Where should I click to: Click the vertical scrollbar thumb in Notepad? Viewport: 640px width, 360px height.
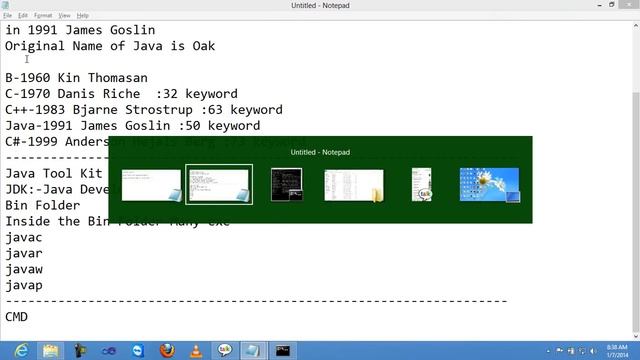point(636,212)
